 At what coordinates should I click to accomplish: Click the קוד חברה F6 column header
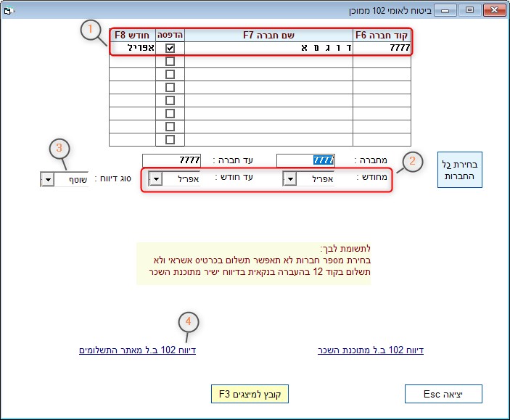382,35
